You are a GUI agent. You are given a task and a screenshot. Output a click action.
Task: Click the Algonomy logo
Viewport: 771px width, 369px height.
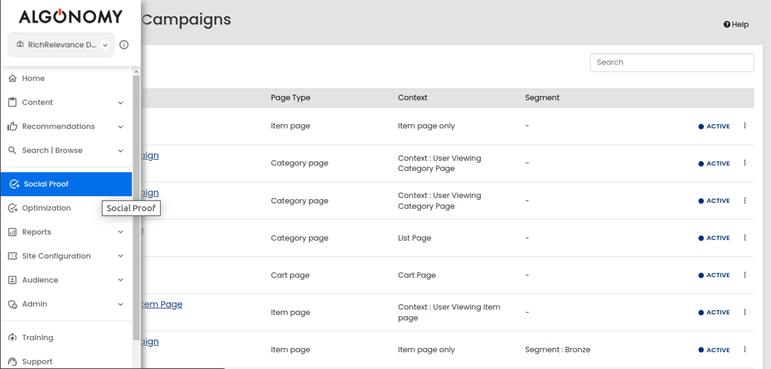click(70, 17)
